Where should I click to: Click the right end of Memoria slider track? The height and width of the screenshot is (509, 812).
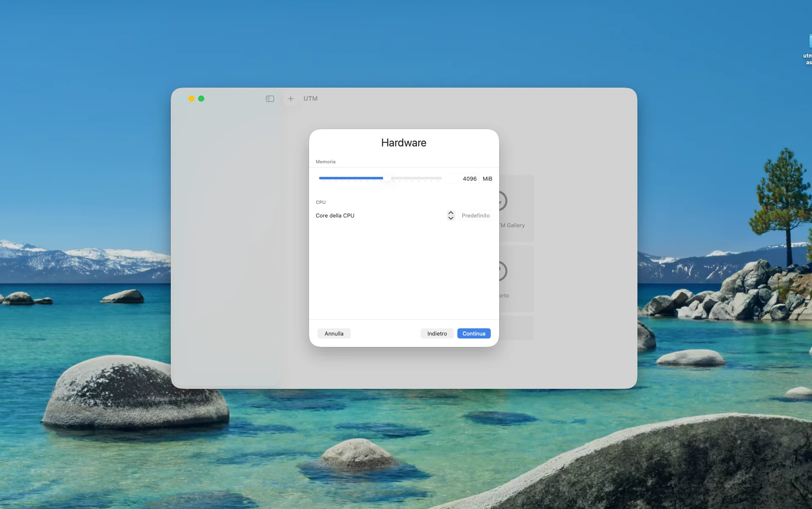[440, 178]
